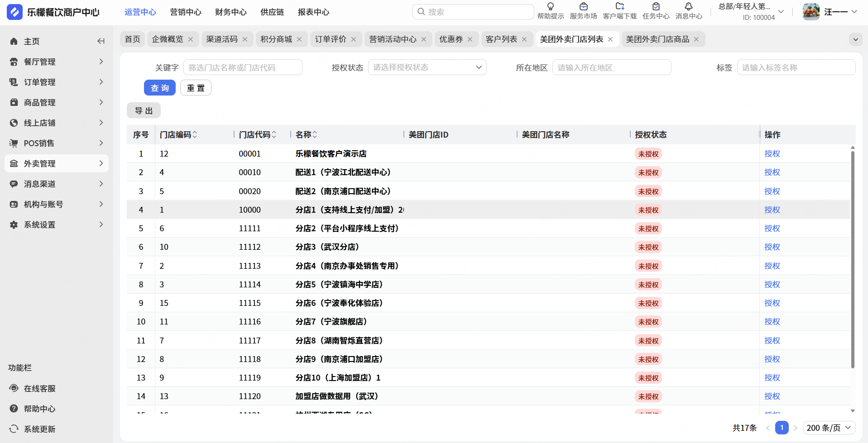Click the 外卖管理 sidebar icon
The width and height of the screenshot is (868, 443).
[14, 163]
